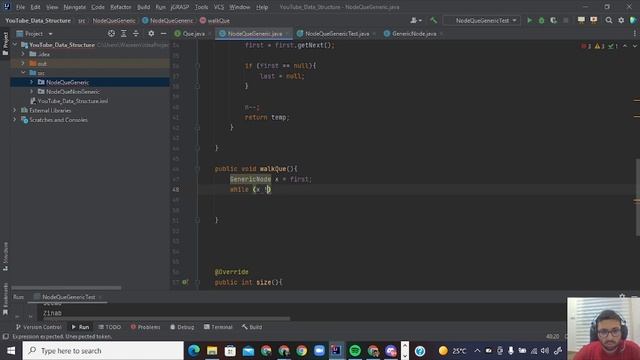Screen dimensions: 640x360
Task: Open the Terminal tool window
Action: [218, 327]
